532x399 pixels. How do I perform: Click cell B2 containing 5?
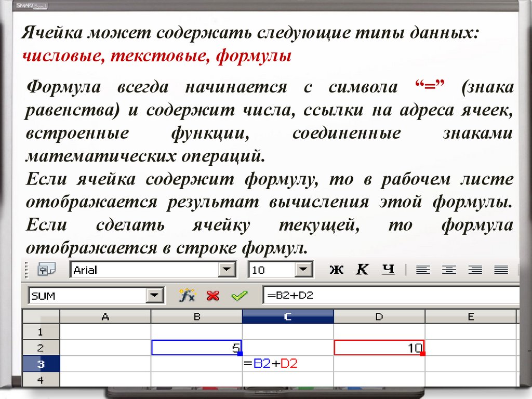pos(197,348)
